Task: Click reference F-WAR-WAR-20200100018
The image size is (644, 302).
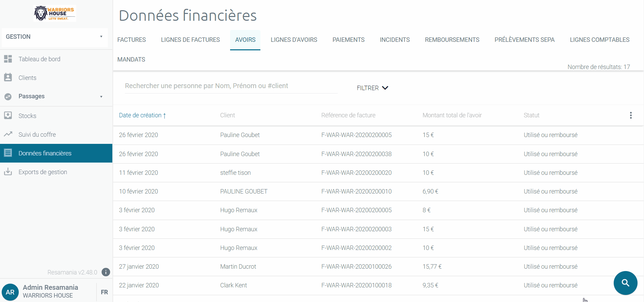Action: click(x=356, y=285)
